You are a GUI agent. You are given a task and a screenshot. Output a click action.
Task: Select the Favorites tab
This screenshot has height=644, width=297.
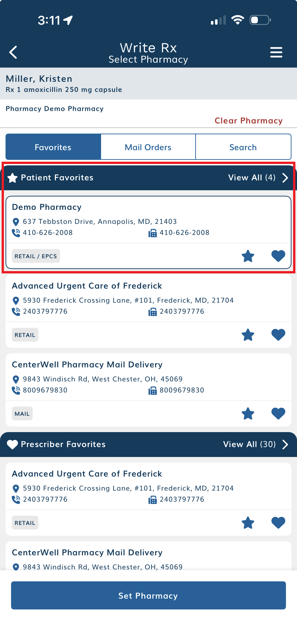point(53,147)
